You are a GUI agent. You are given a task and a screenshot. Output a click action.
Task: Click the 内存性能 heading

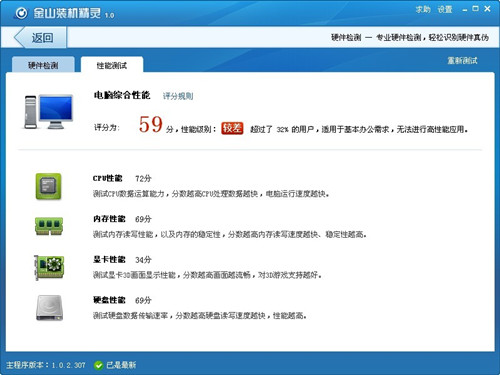pyautogui.click(x=109, y=219)
